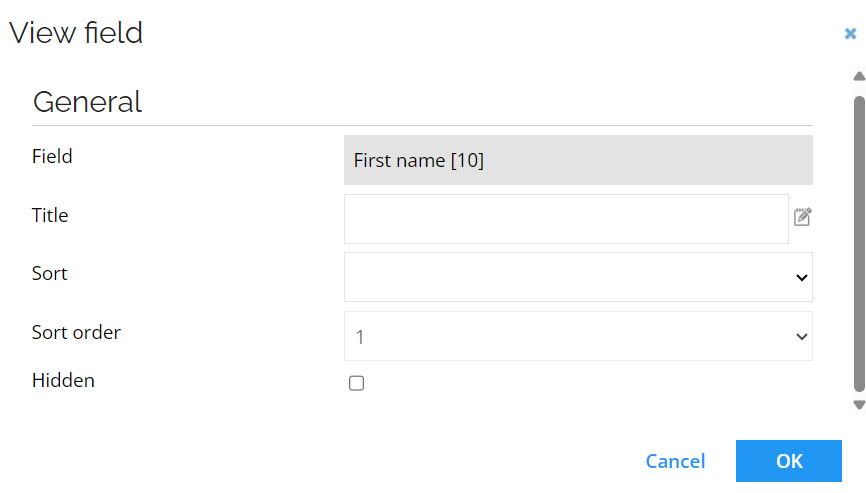Focus the empty Title input box

pos(566,219)
